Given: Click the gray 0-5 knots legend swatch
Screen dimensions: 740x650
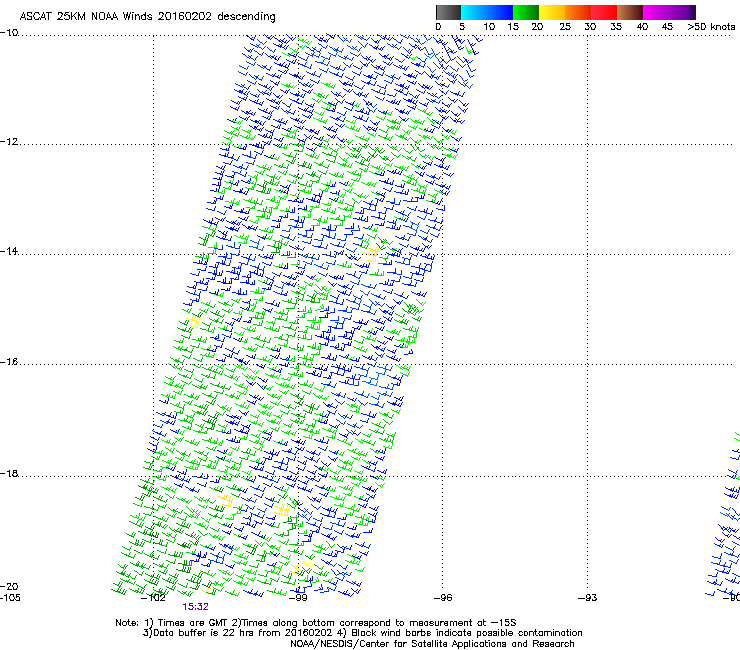Looking at the screenshot, I should [x=448, y=12].
